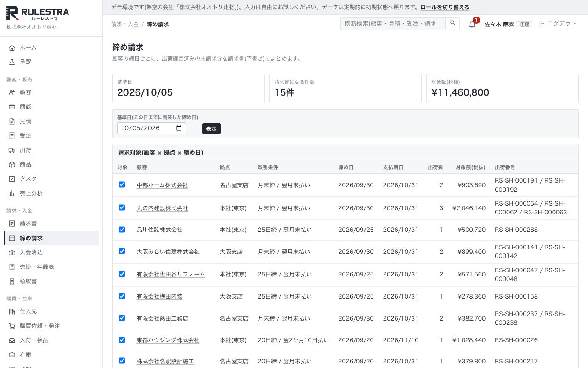Click the 売掛・年齢表 ledger icon
Screen dimensions: 588x368
pyautogui.click(x=12, y=267)
